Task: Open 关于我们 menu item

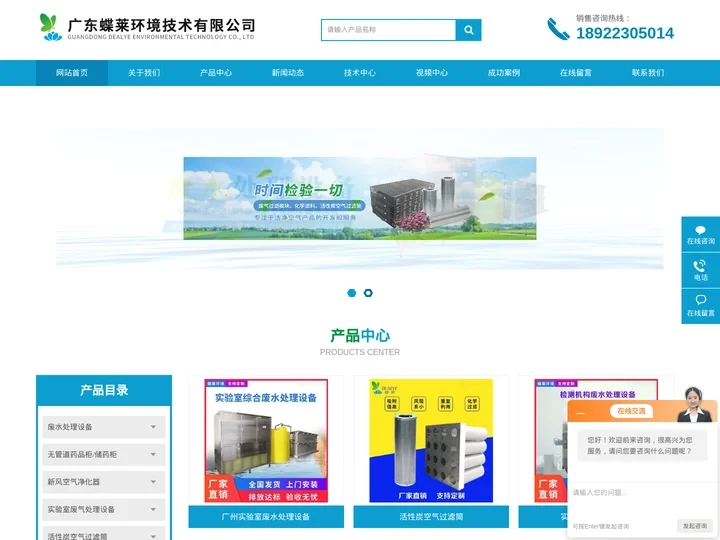Action: pos(144,73)
